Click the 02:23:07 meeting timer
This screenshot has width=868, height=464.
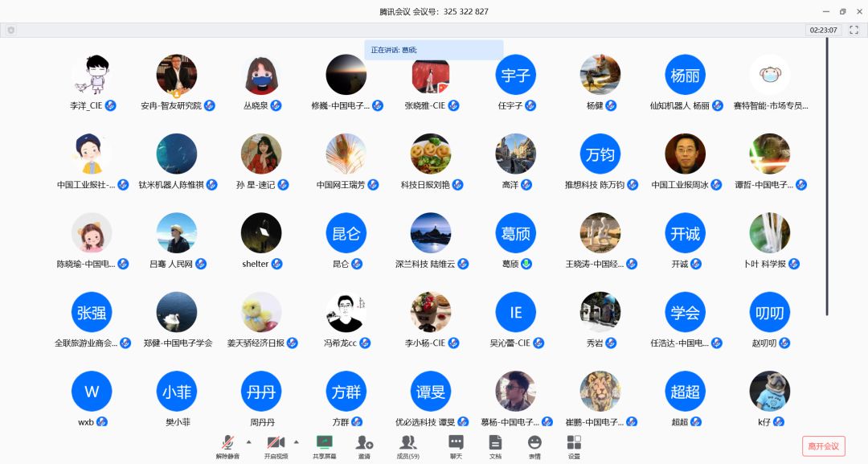click(823, 30)
